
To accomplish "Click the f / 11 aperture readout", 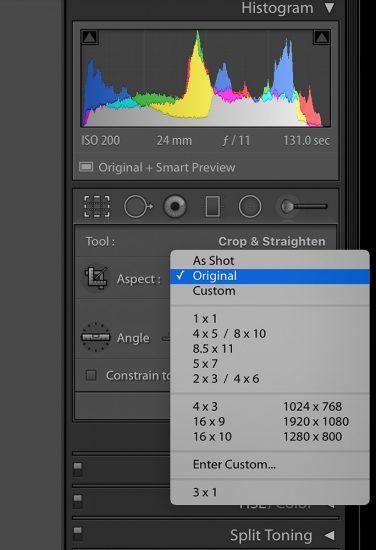I will (x=236, y=141).
